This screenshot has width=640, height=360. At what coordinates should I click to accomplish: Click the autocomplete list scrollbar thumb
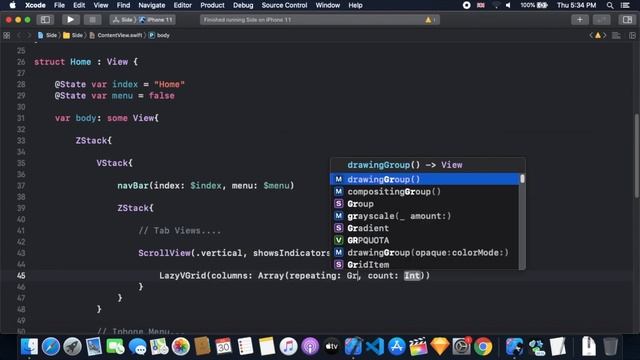(522, 179)
